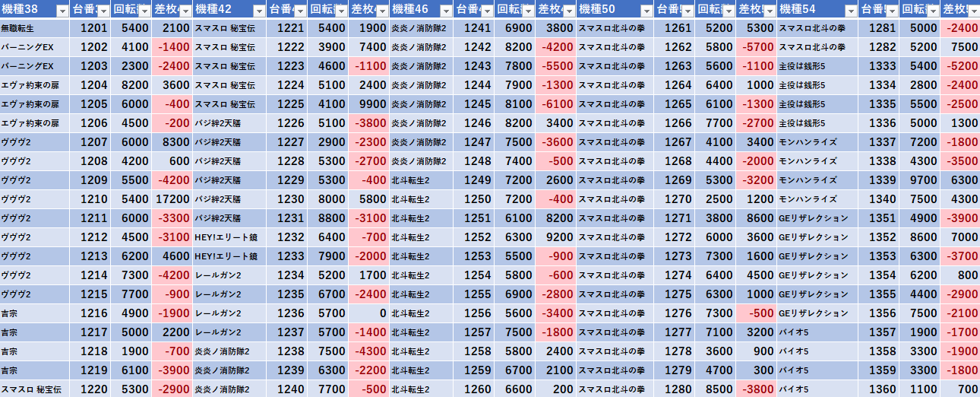Click machine number cell 1249
The width and height of the screenshot is (980, 397).
pyautogui.click(x=474, y=180)
